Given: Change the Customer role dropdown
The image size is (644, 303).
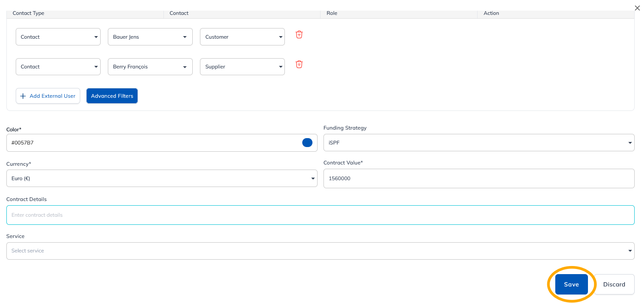Looking at the screenshot, I should pyautogui.click(x=242, y=37).
